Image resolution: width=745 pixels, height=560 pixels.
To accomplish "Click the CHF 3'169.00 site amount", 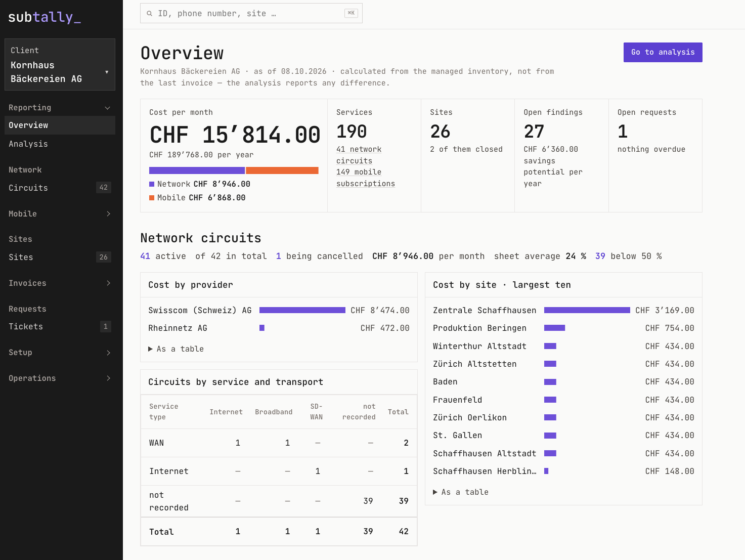I will click(665, 311).
